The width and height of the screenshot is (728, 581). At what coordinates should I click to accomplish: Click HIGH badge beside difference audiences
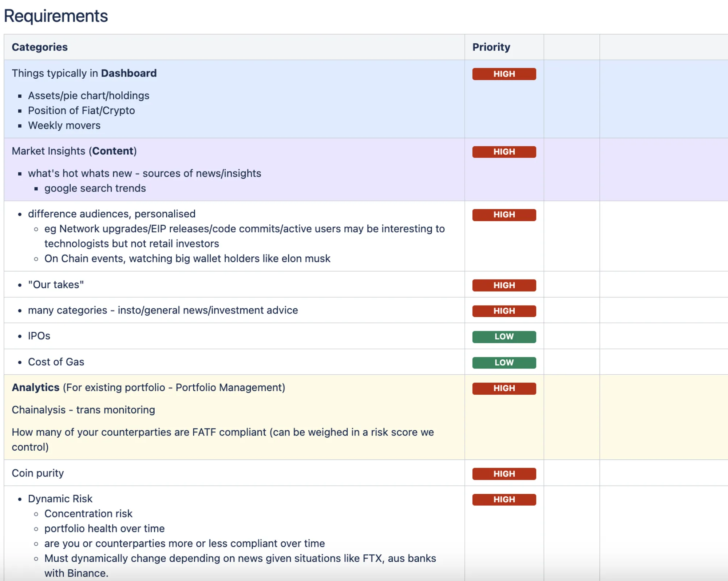coord(504,215)
